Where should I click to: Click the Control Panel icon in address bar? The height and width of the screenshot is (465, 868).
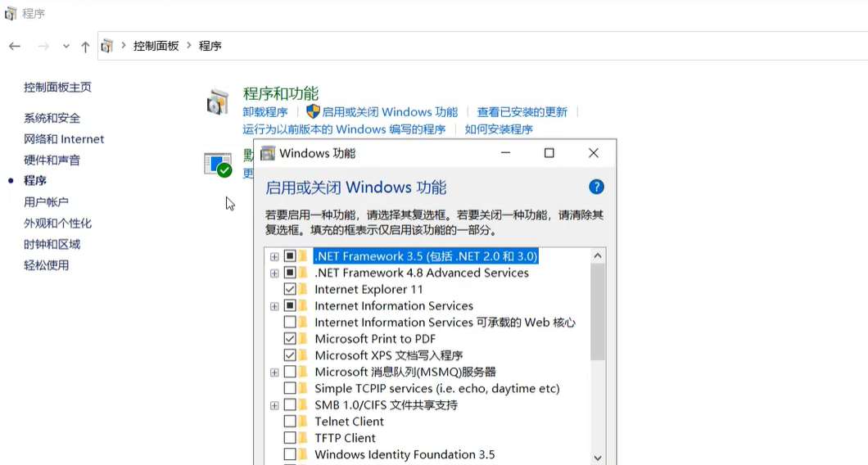tap(107, 46)
